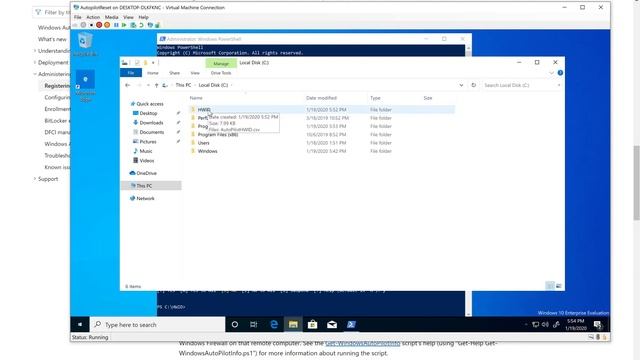Pause the virtual machine from the toolbar
Image resolution: width=640 pixels, height=360 pixels.
116,25
